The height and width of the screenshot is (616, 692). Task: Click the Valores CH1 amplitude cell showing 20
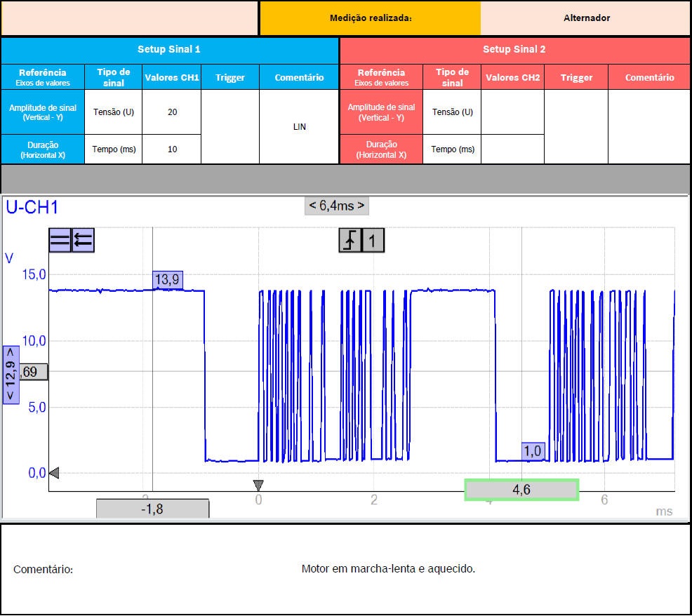172,112
